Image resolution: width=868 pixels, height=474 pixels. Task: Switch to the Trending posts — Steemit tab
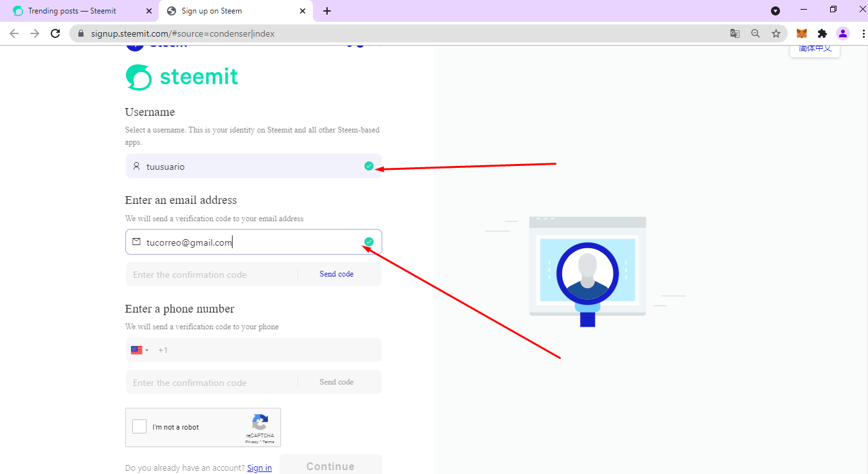click(x=82, y=11)
